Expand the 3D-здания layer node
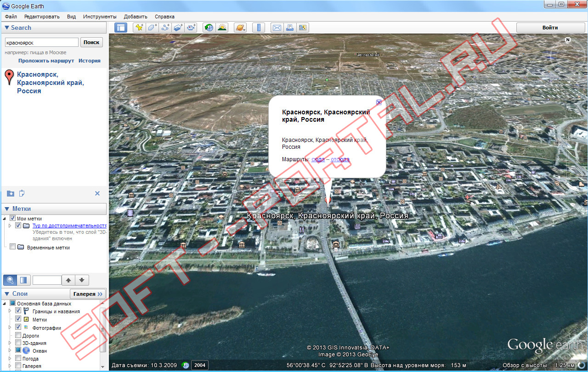588x372 pixels. pyautogui.click(x=10, y=343)
